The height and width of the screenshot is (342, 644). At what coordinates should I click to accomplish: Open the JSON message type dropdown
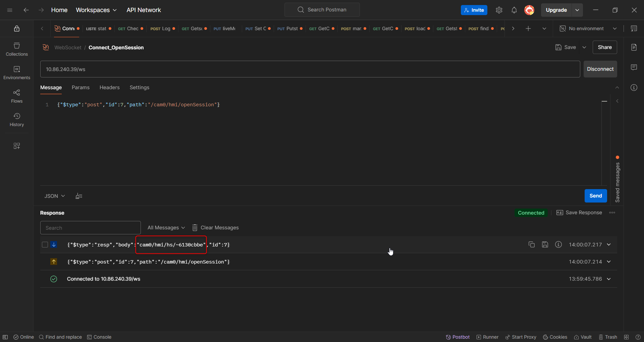pos(54,196)
